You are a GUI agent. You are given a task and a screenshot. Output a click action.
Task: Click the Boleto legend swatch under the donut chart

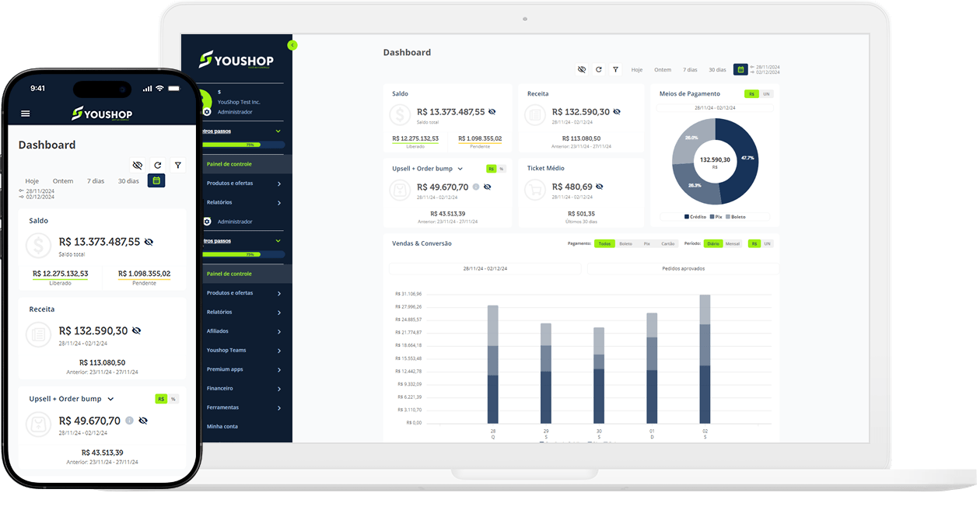pos(728,217)
